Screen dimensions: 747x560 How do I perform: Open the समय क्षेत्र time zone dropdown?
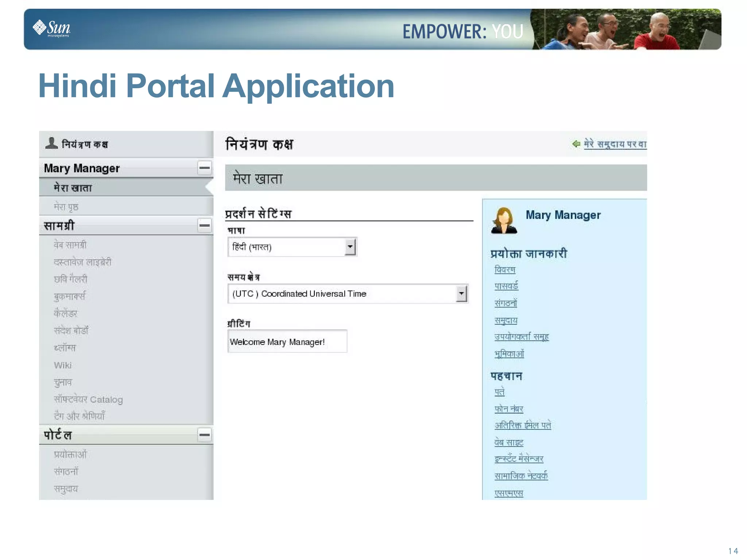[x=348, y=294]
